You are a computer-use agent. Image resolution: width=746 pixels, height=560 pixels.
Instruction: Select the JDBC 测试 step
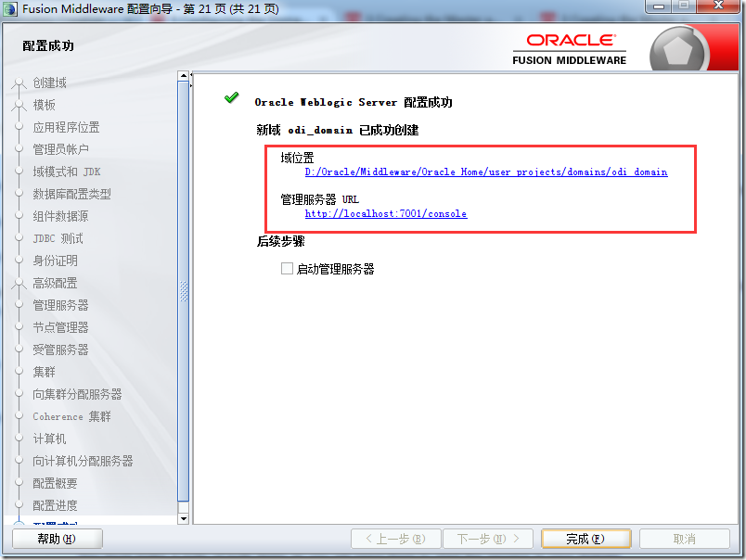point(58,238)
